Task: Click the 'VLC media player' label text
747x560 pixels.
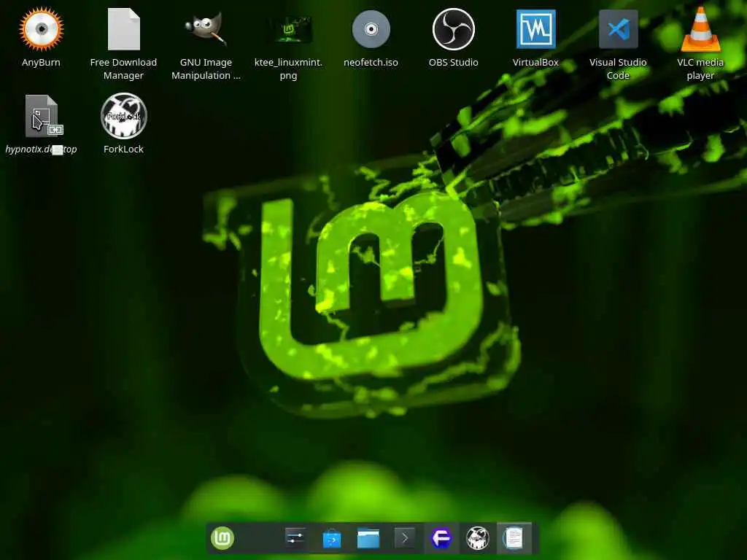Action: (x=700, y=69)
